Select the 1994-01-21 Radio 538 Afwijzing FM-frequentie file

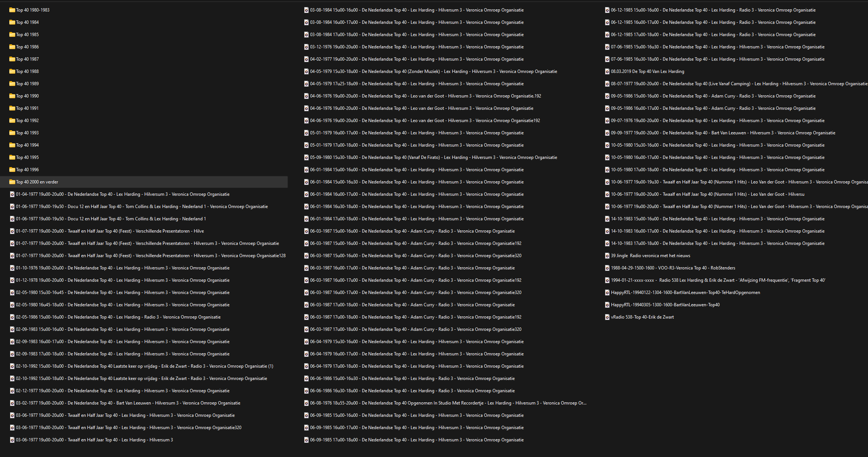click(x=718, y=280)
